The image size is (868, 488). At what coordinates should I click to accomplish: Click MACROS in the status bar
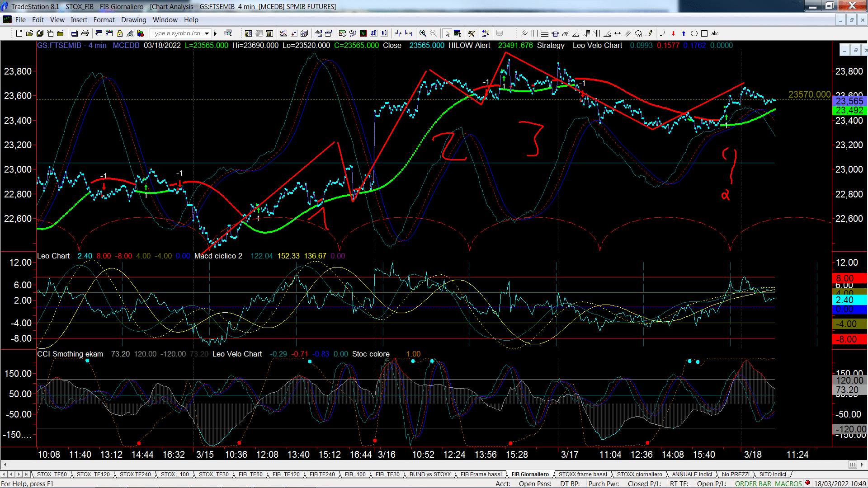pos(788,483)
